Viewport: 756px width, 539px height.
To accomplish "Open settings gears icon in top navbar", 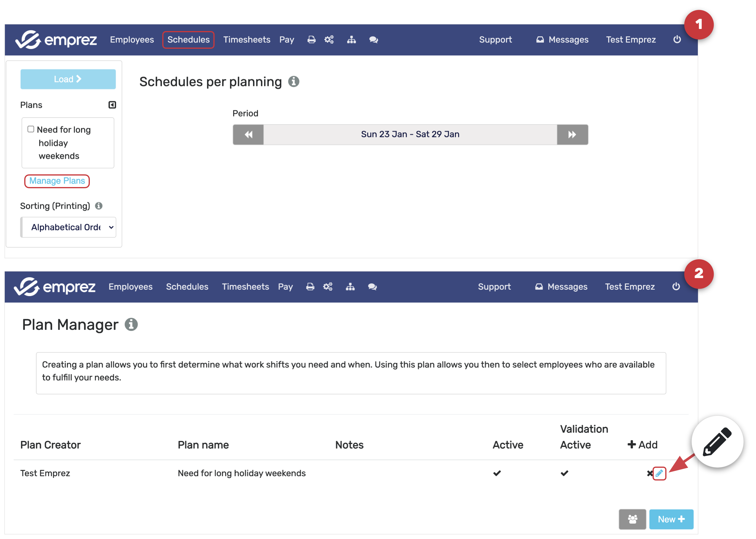I will (x=329, y=40).
